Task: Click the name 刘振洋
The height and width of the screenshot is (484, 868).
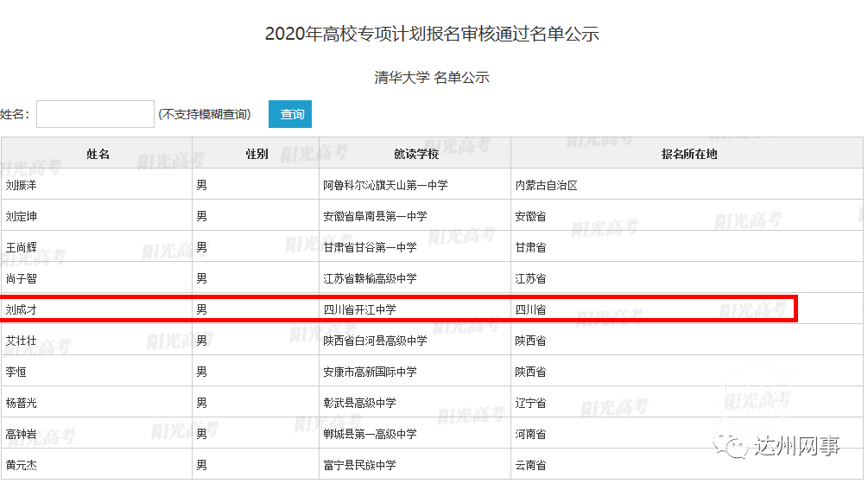Action: point(21,185)
